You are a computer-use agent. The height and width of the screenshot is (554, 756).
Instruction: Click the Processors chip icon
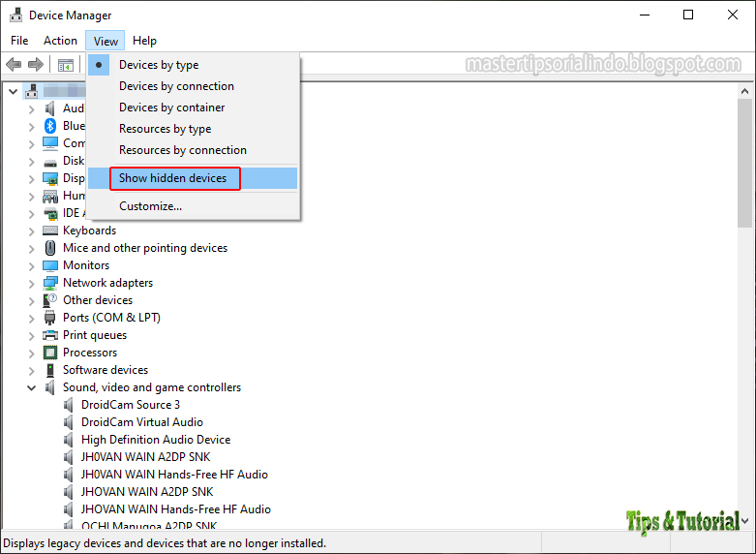(x=50, y=353)
